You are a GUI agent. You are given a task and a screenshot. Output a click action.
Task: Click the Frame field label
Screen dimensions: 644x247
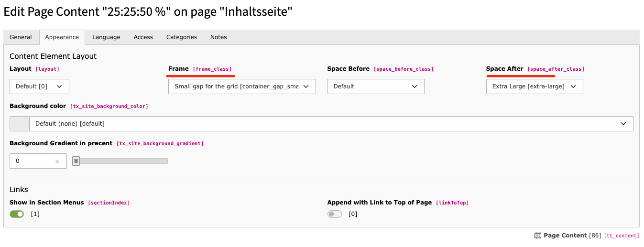point(178,69)
